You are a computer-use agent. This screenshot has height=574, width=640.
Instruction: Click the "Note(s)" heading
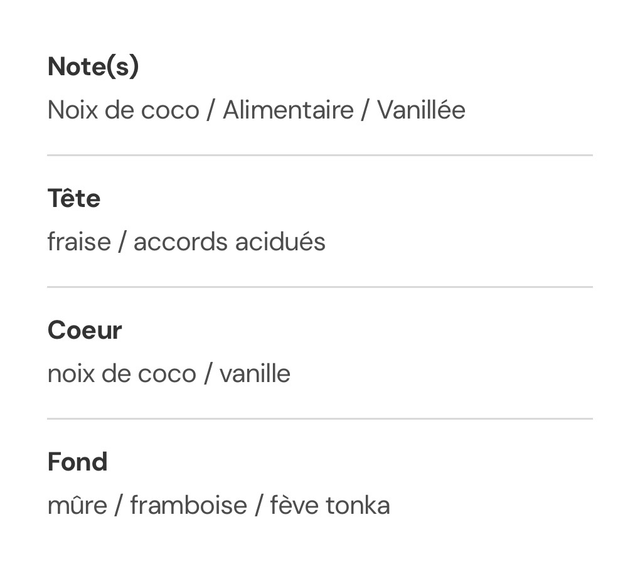[93, 67]
